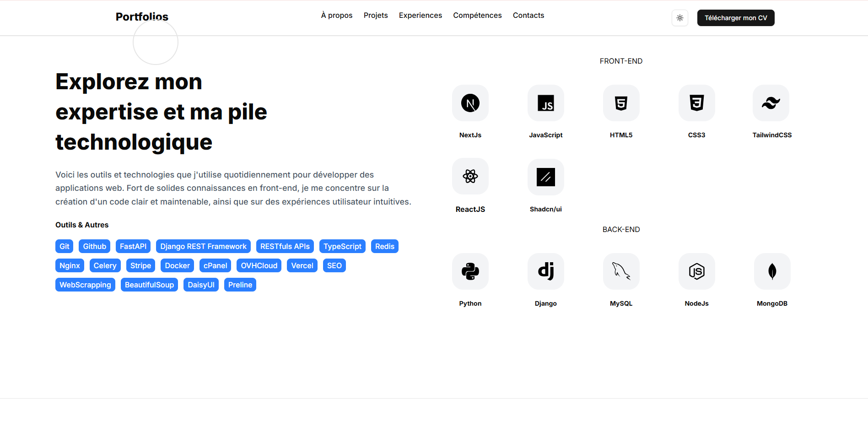This screenshot has width=868, height=432.
Task: Go to the Projets section
Action: coord(376,16)
